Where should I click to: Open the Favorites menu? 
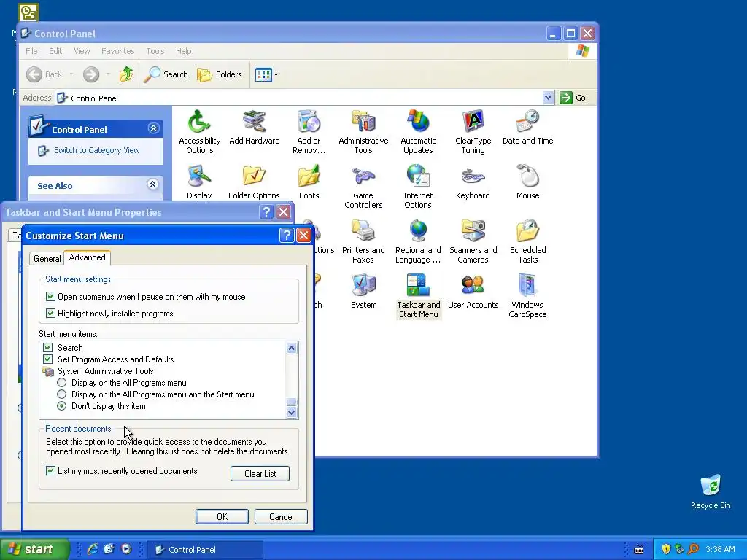coord(117,51)
